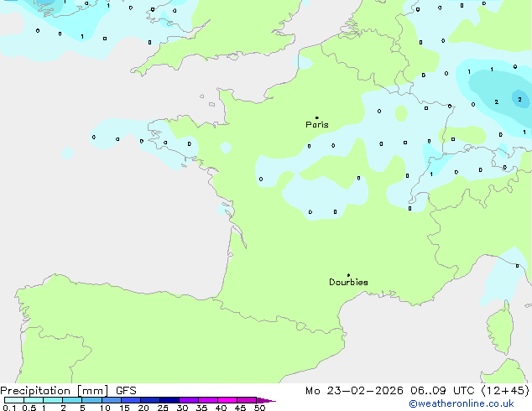
Task: Click the '0.5' legend scale label
Action: tap(29, 408)
